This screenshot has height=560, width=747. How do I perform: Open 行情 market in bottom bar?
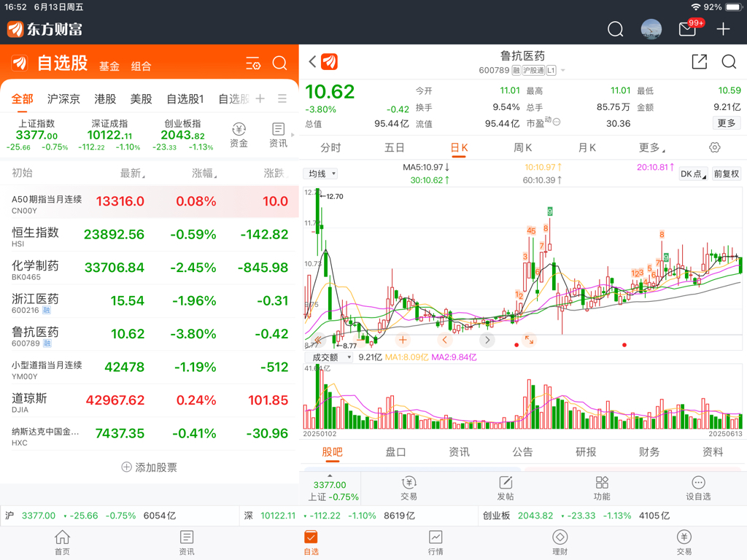click(436, 542)
